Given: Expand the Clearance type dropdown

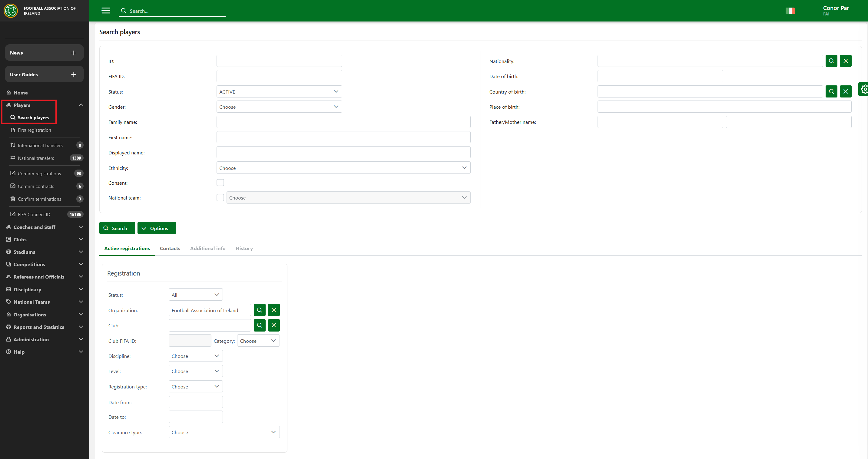Looking at the screenshot, I should (x=224, y=432).
